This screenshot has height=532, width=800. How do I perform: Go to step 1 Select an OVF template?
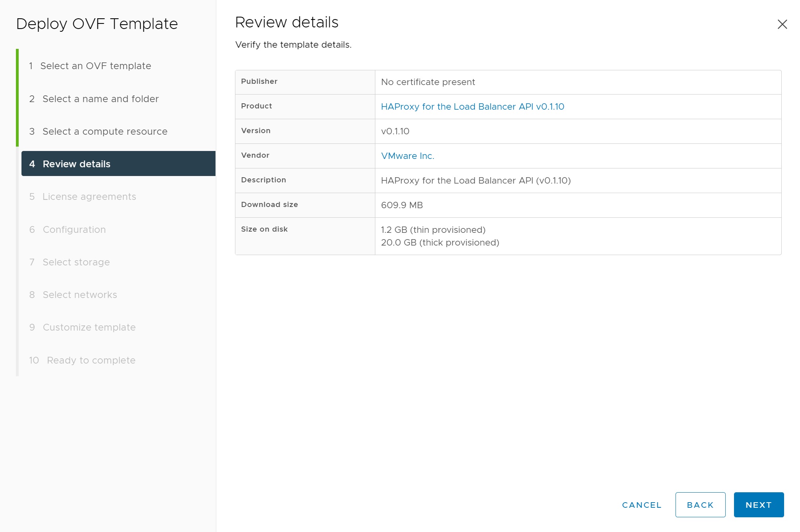tap(95, 66)
